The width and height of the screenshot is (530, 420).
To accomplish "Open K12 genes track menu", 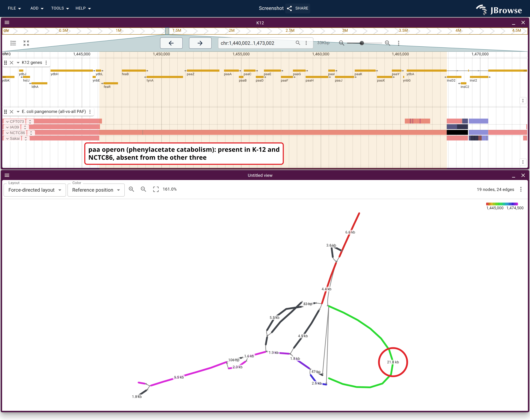I will pyautogui.click(x=46, y=63).
